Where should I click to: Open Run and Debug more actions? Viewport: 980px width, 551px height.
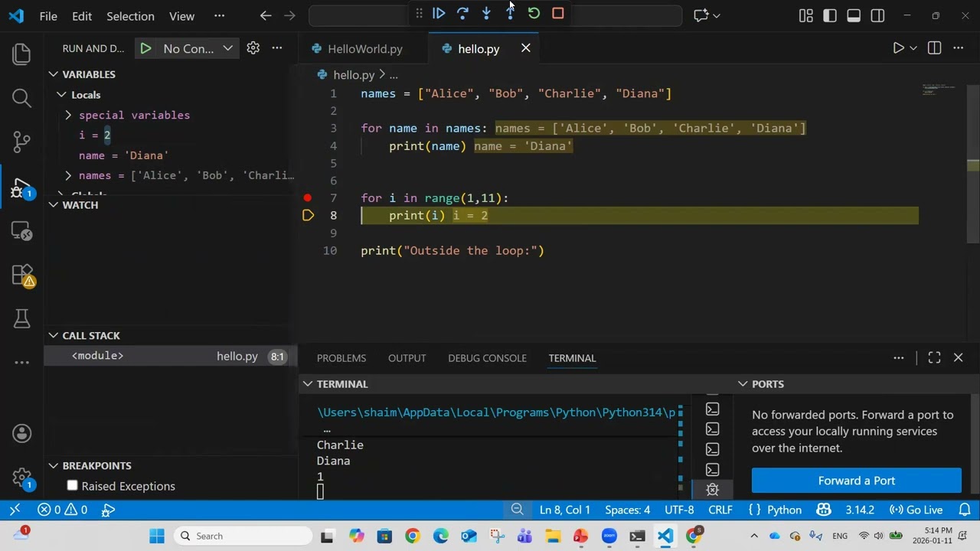click(x=277, y=48)
